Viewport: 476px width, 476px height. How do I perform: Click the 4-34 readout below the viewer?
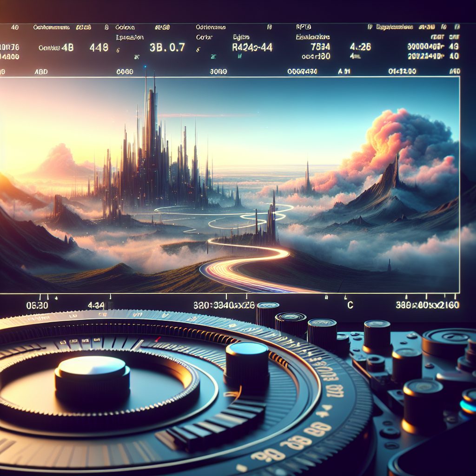[97, 305]
